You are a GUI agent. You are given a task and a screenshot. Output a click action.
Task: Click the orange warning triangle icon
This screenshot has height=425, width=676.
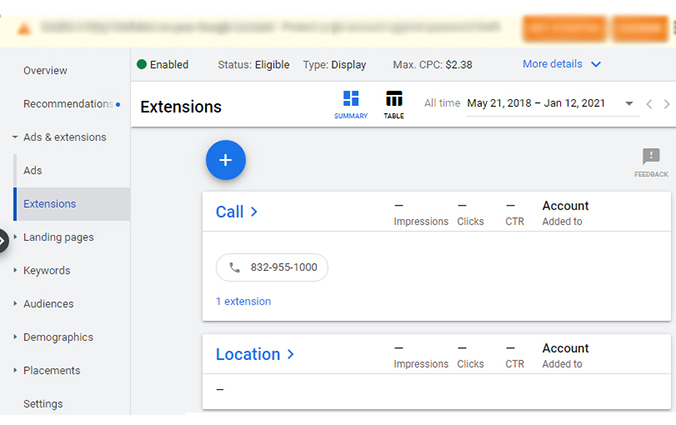tap(24, 29)
